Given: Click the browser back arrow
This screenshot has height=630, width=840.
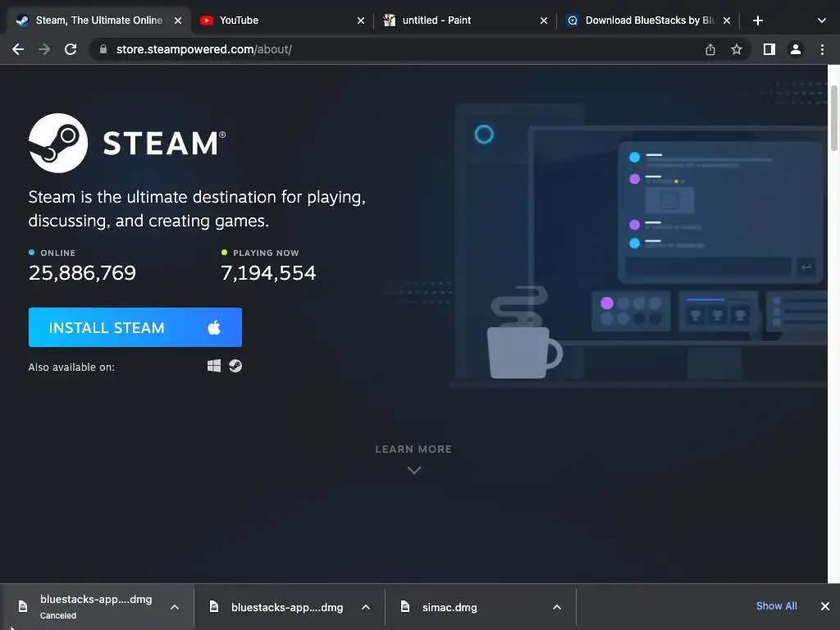Looking at the screenshot, I should [18, 49].
